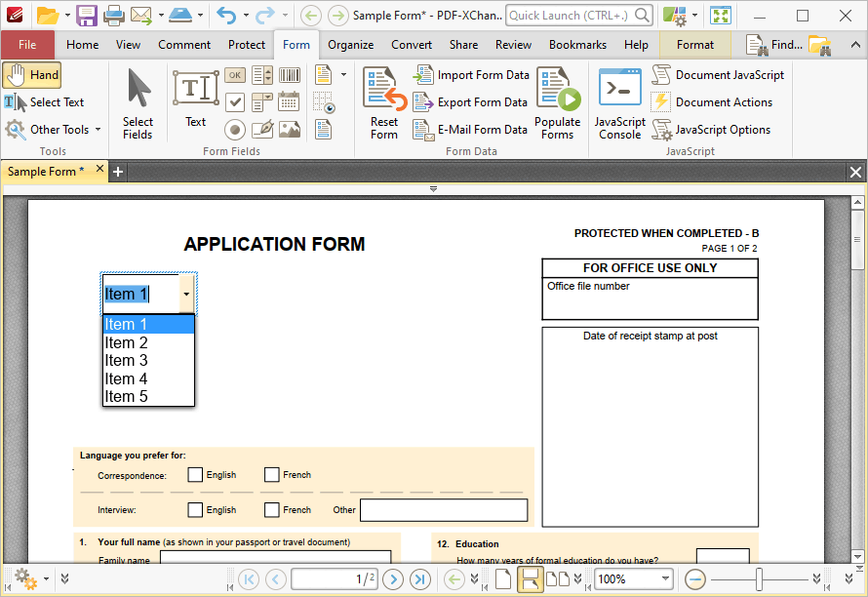Go to the first page

[248, 579]
